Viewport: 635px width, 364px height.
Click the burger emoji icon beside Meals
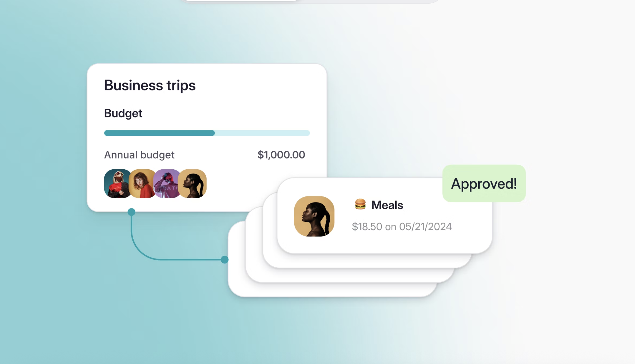coord(360,204)
